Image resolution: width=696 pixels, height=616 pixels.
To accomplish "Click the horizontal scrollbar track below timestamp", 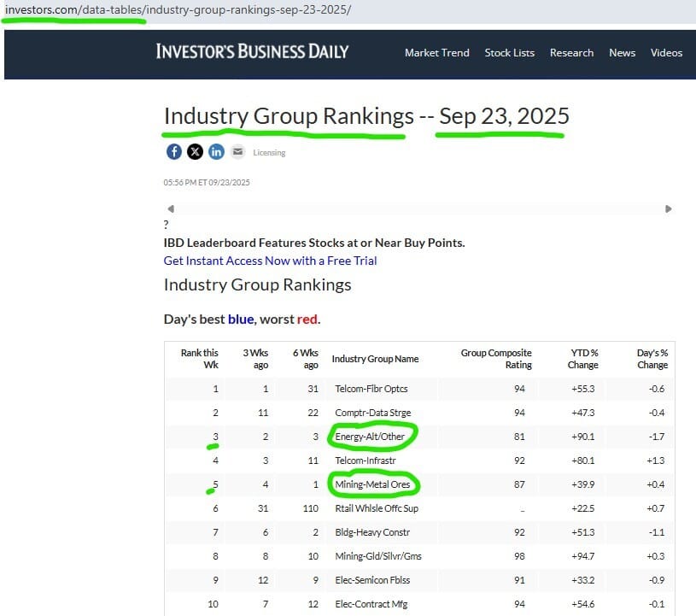I will tap(418, 208).
